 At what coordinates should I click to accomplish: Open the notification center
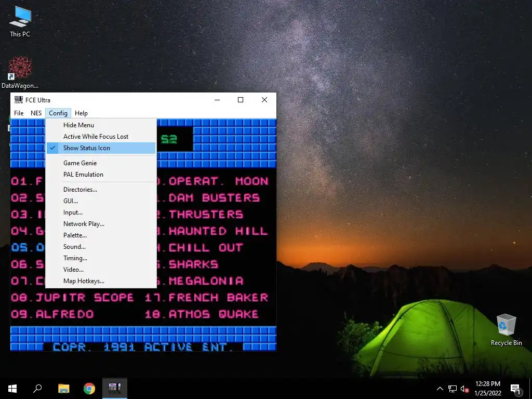[x=515, y=389]
